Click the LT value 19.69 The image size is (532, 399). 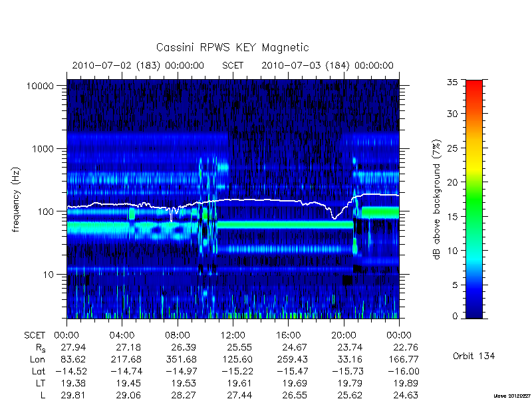(295, 383)
